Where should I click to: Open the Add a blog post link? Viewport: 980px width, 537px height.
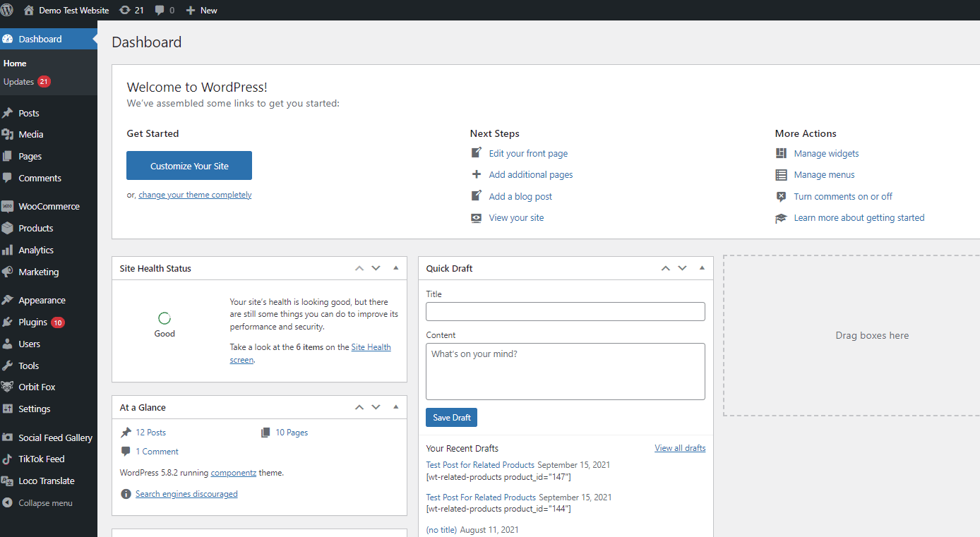click(x=520, y=196)
